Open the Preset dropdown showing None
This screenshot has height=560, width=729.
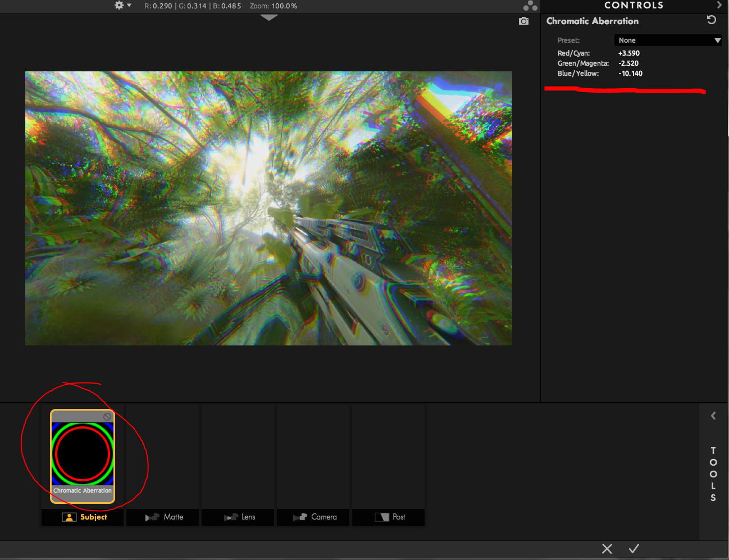667,40
